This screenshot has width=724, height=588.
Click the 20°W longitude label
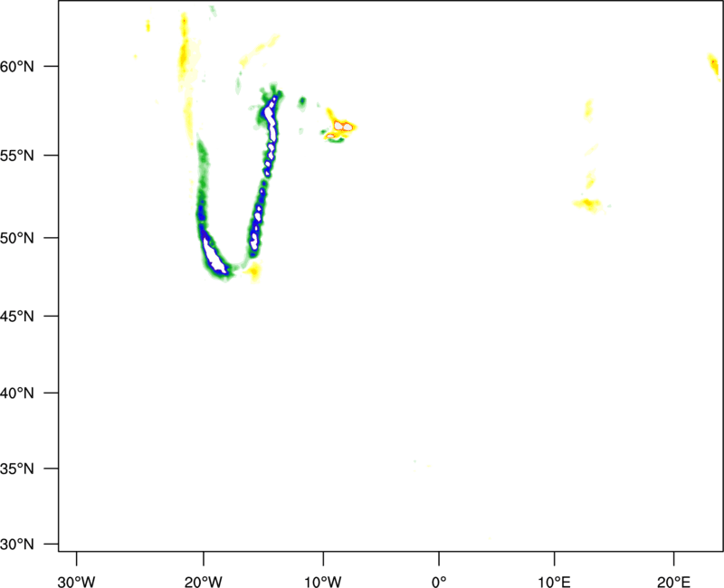click(204, 582)
